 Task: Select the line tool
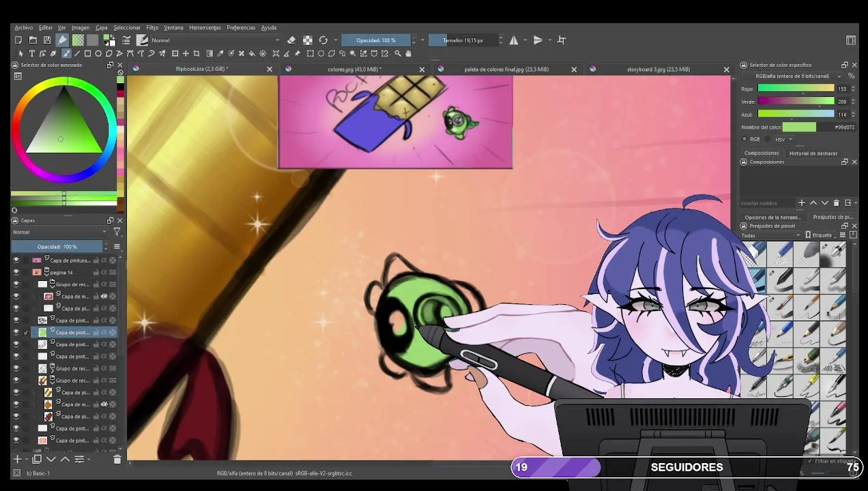[x=76, y=53]
